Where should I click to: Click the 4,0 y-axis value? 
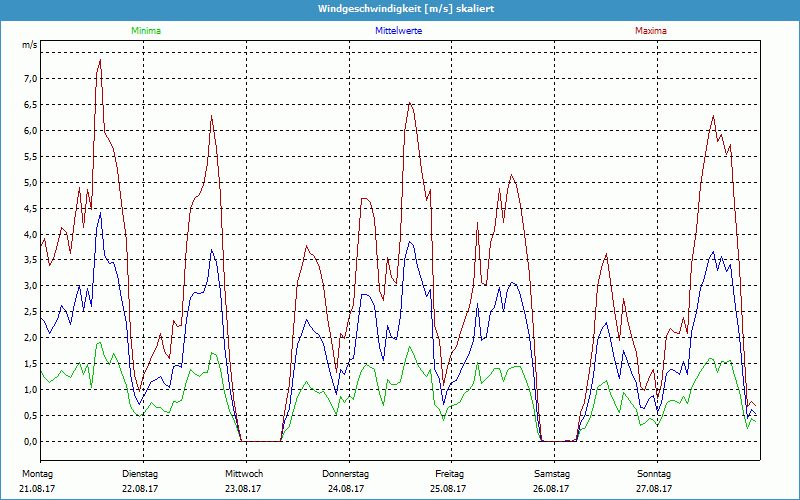click(x=31, y=234)
